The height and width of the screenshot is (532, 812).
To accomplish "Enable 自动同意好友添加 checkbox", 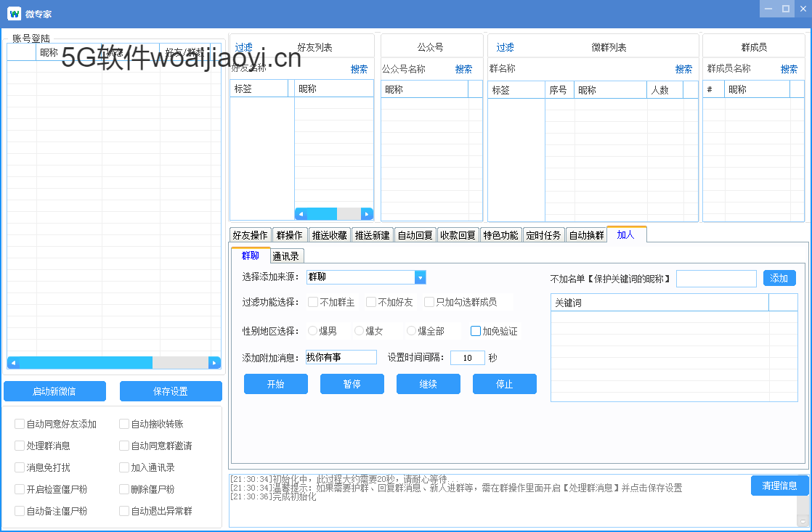I will click(20, 424).
